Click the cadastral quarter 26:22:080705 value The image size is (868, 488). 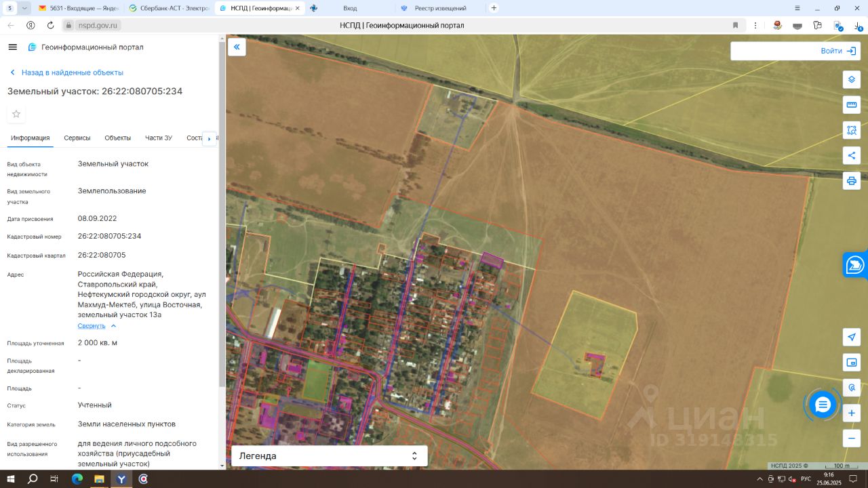[x=102, y=256]
